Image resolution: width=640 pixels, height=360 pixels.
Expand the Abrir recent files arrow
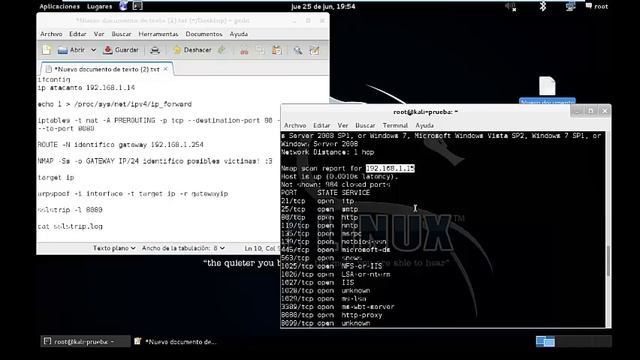[93, 50]
